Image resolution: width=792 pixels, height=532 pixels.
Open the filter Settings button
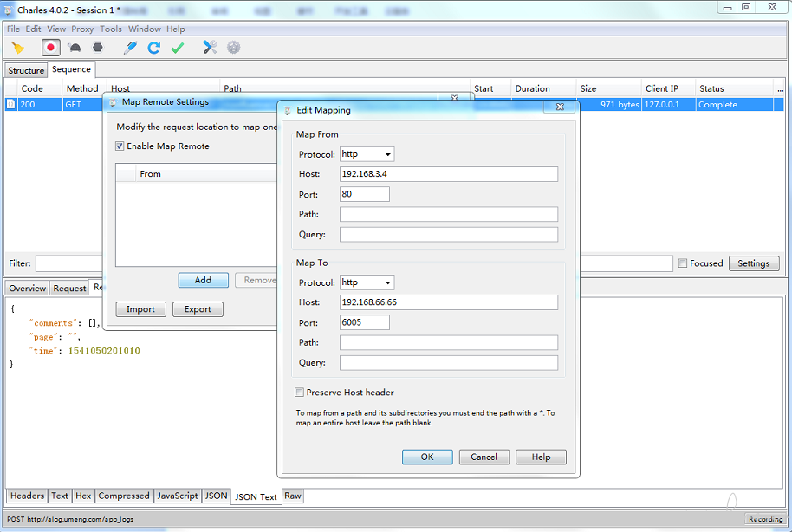click(x=754, y=263)
